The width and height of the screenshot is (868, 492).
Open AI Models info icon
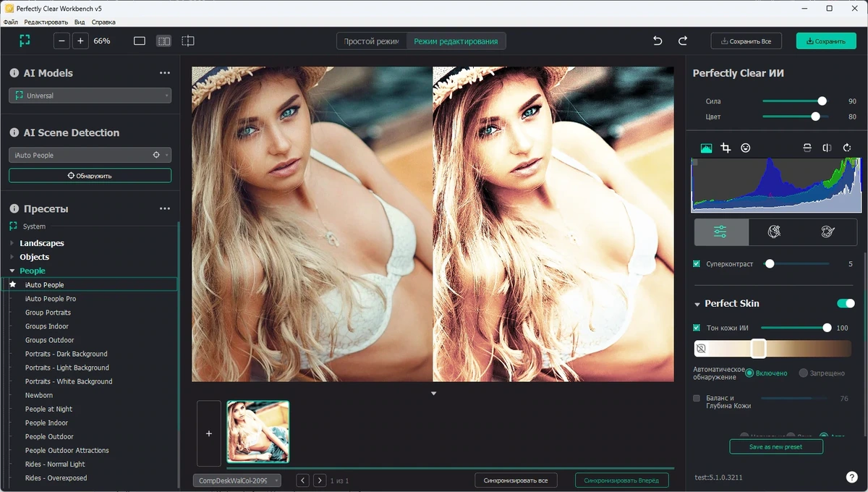[14, 73]
